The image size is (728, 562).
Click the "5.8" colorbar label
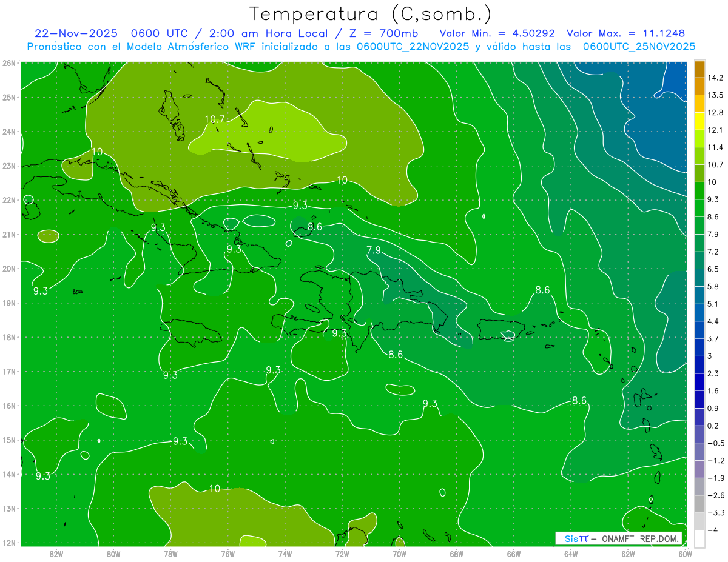(713, 286)
